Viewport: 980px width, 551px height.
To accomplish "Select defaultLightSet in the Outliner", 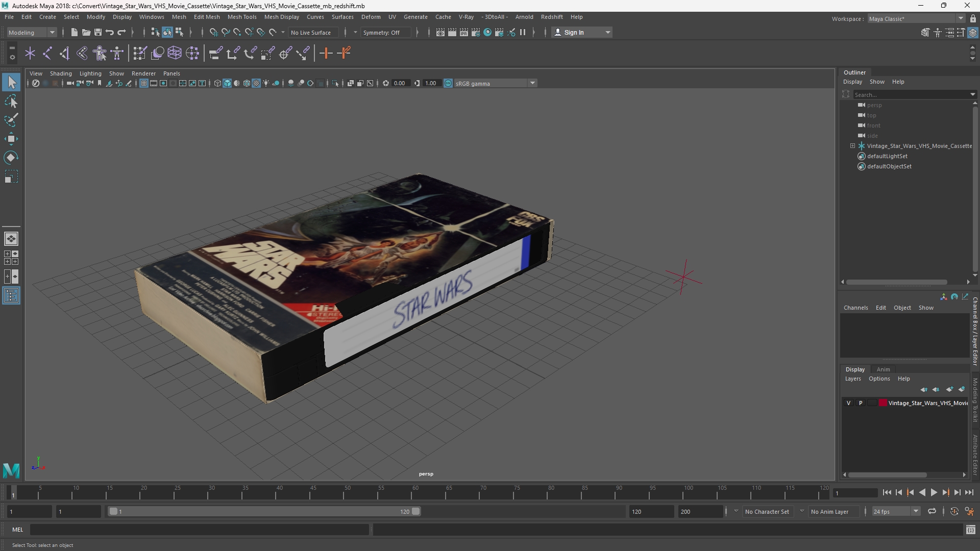I will (887, 156).
